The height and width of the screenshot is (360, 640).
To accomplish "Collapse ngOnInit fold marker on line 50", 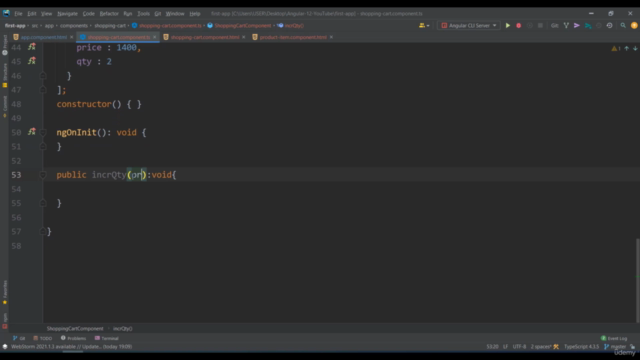I will point(43,132).
